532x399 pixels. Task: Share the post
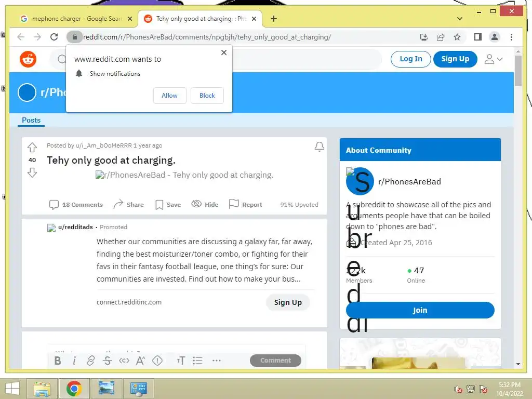(x=129, y=204)
